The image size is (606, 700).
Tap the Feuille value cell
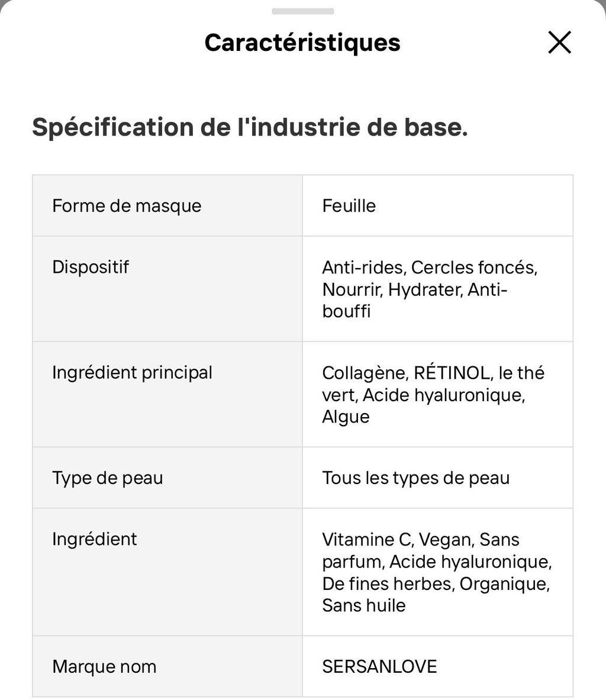click(x=349, y=206)
